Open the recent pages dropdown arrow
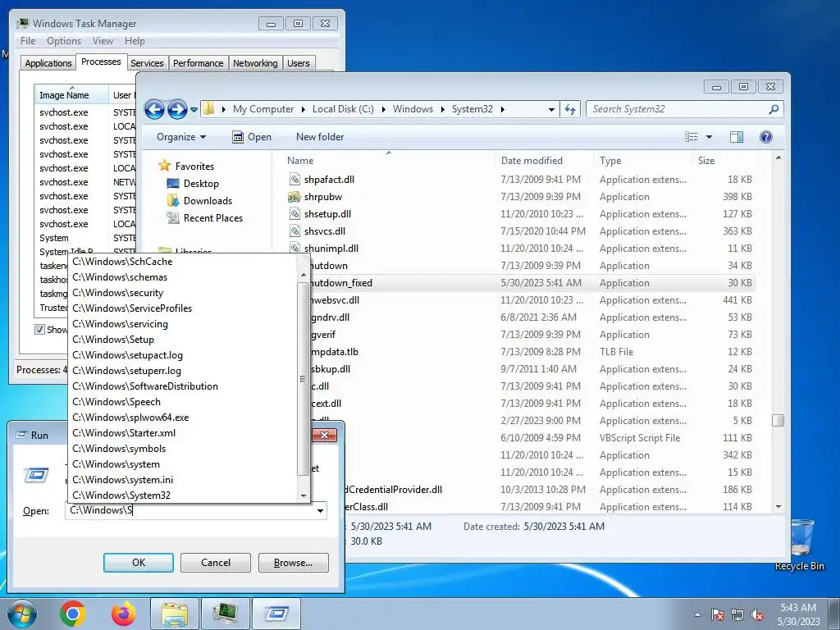 pyautogui.click(x=194, y=110)
